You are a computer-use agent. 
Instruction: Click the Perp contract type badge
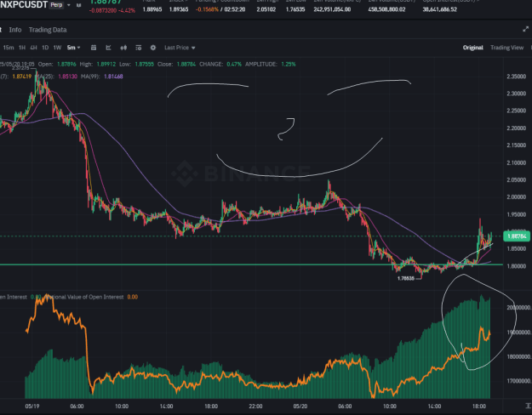tap(57, 5)
